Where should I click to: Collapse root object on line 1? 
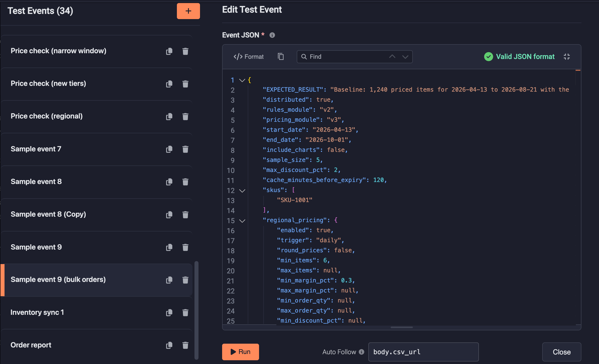pyautogui.click(x=242, y=80)
